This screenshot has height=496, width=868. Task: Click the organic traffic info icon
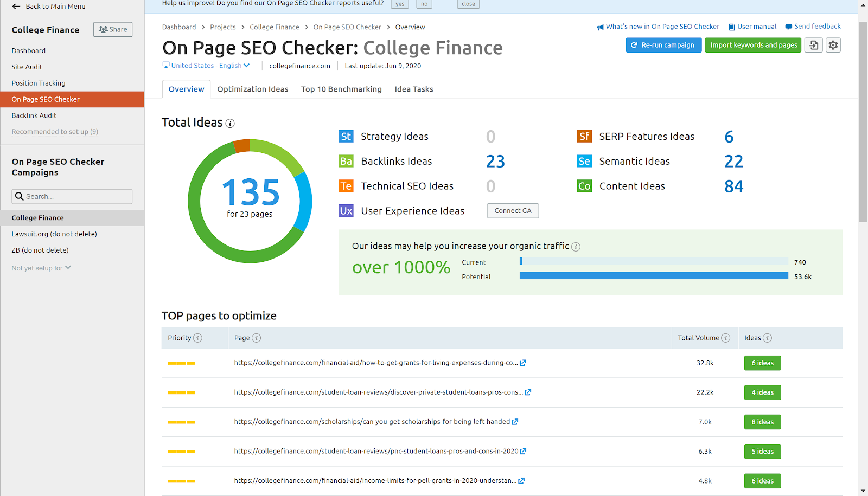coord(576,247)
